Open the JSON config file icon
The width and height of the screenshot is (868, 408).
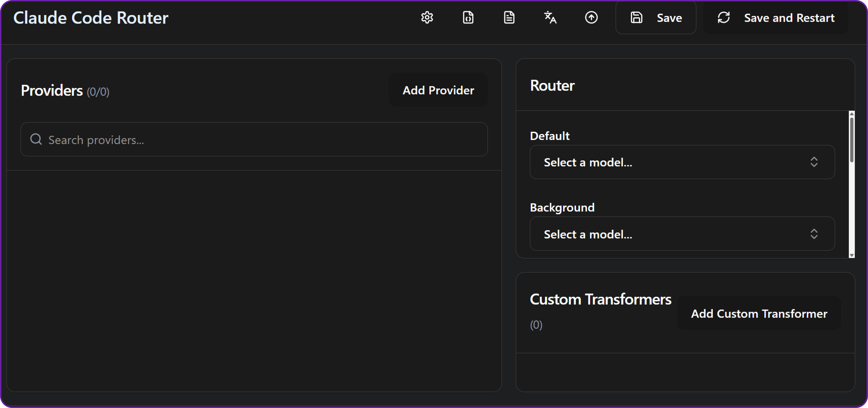tap(468, 18)
